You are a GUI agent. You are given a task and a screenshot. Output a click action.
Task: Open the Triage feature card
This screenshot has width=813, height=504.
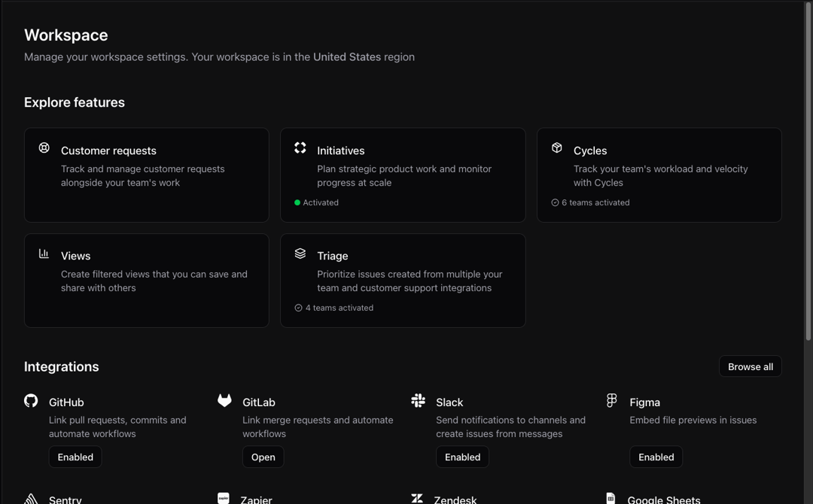403,281
